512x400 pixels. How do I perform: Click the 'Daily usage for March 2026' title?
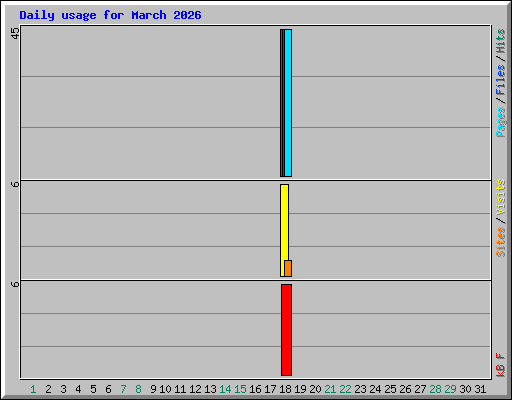(x=110, y=15)
